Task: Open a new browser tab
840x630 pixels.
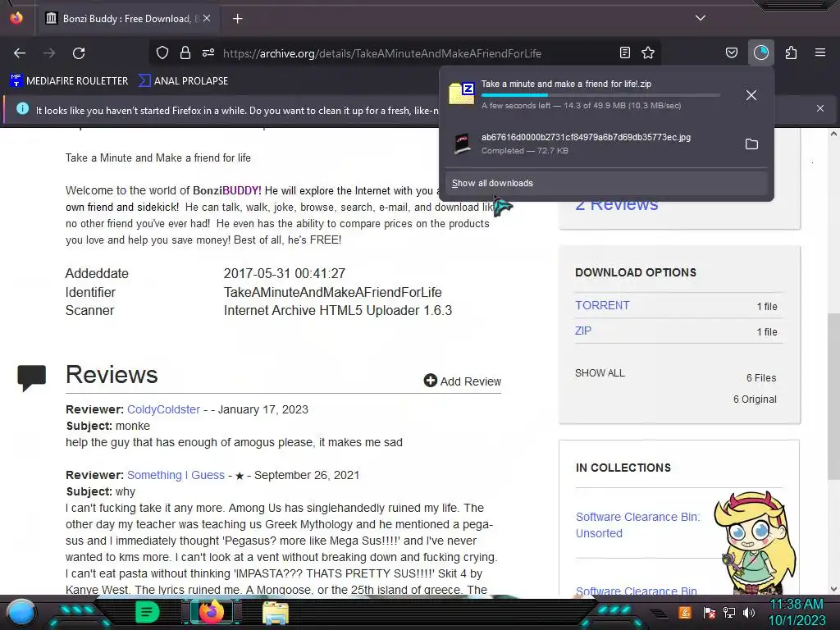Action: coord(238,19)
